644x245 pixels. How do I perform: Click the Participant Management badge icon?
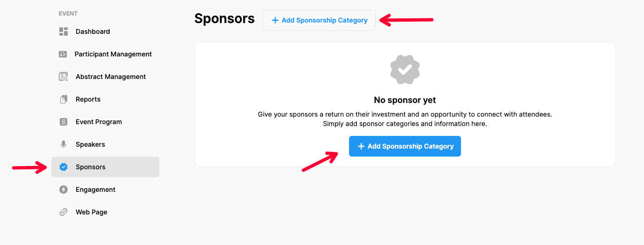(63, 54)
